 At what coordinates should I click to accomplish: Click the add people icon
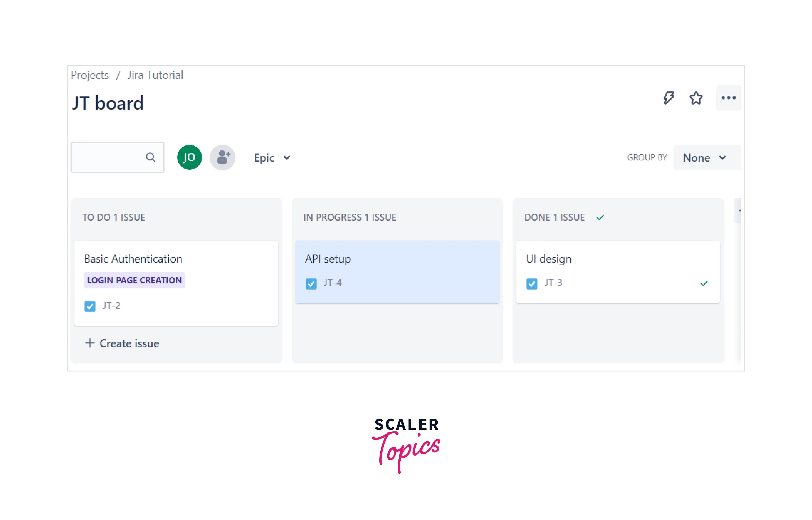[223, 157]
